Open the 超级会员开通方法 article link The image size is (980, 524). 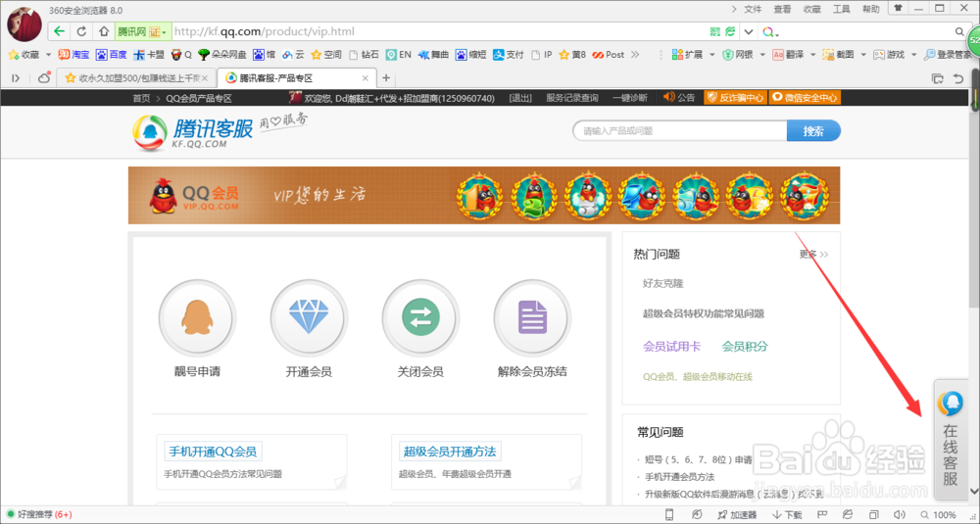click(450, 451)
